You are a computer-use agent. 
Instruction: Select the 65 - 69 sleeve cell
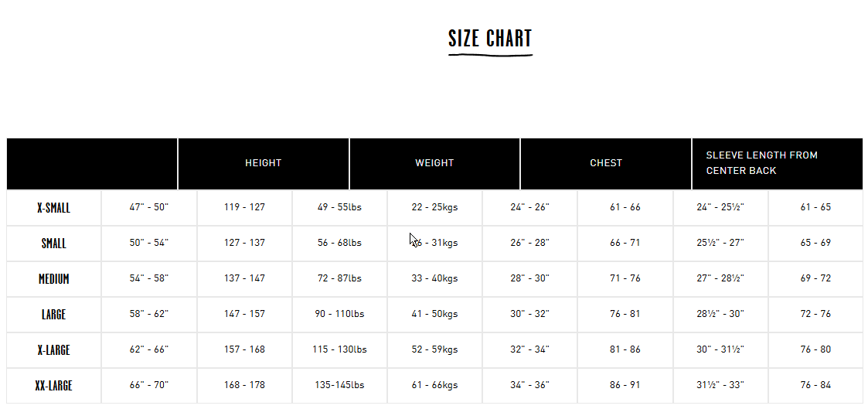(815, 243)
